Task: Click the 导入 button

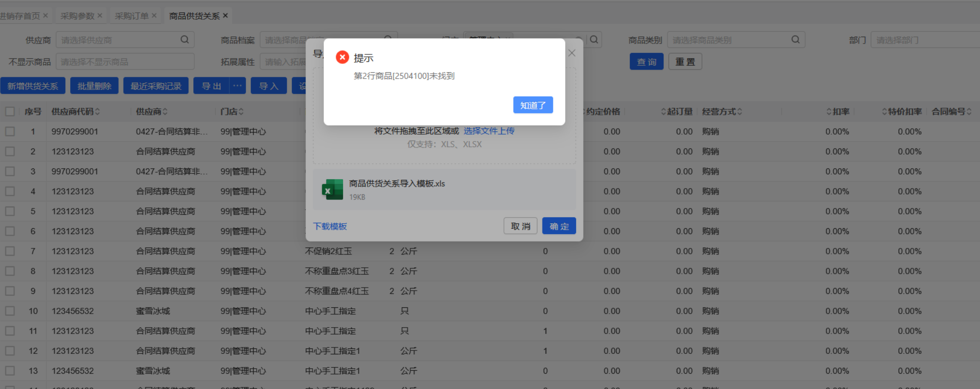Action: (x=268, y=86)
